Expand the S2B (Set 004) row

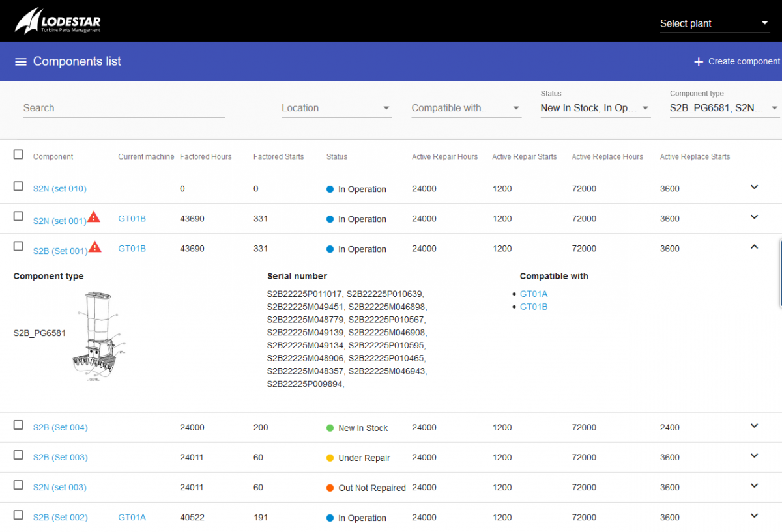pyautogui.click(x=755, y=426)
